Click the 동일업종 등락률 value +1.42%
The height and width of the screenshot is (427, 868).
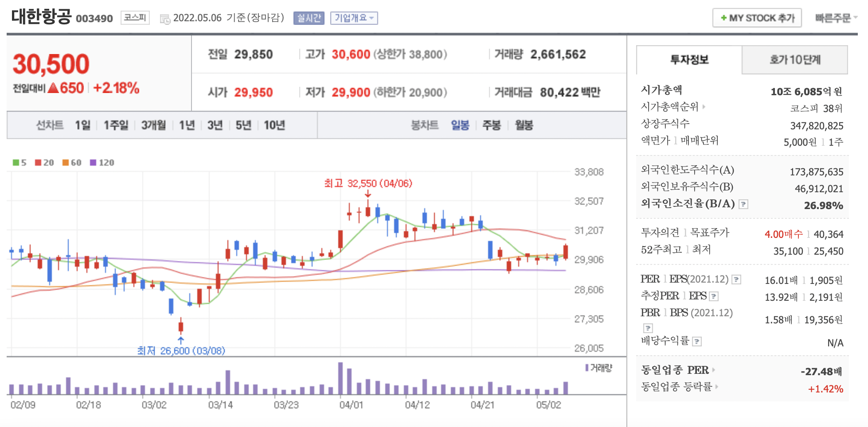pyautogui.click(x=825, y=389)
